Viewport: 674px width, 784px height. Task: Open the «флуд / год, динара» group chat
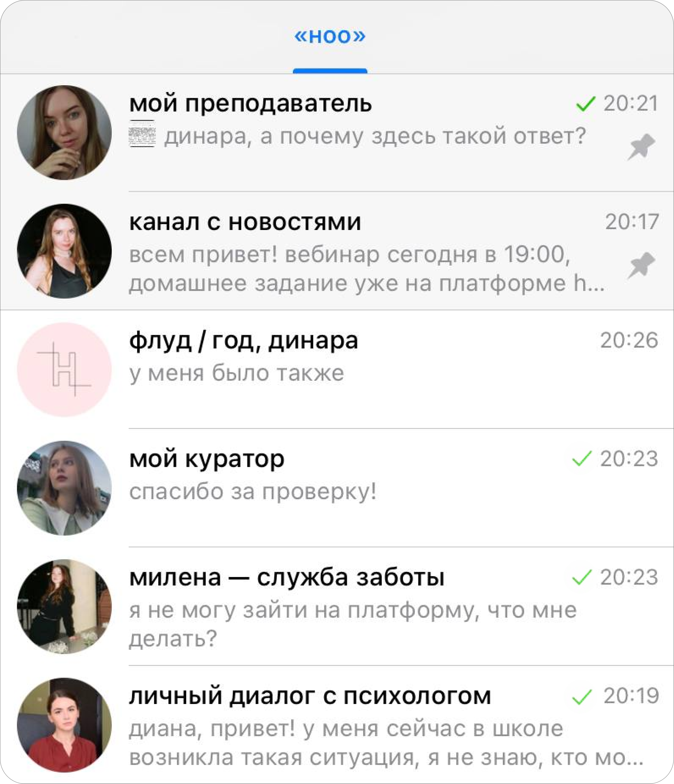tap(337, 369)
